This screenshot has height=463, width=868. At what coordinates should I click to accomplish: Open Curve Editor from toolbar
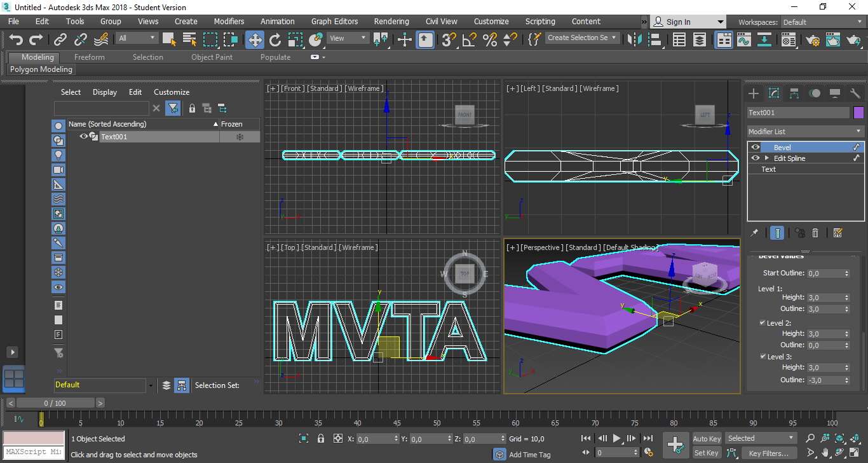[x=744, y=40]
